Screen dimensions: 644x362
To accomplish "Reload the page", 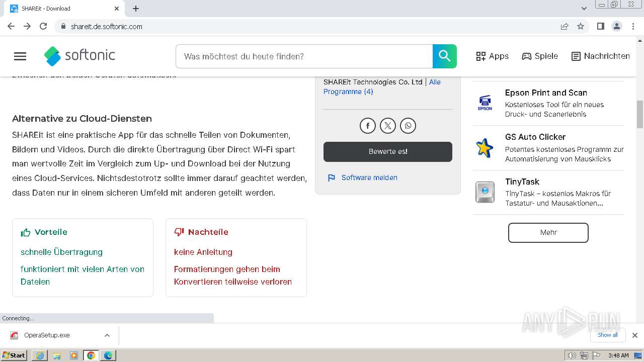I will point(43,26).
